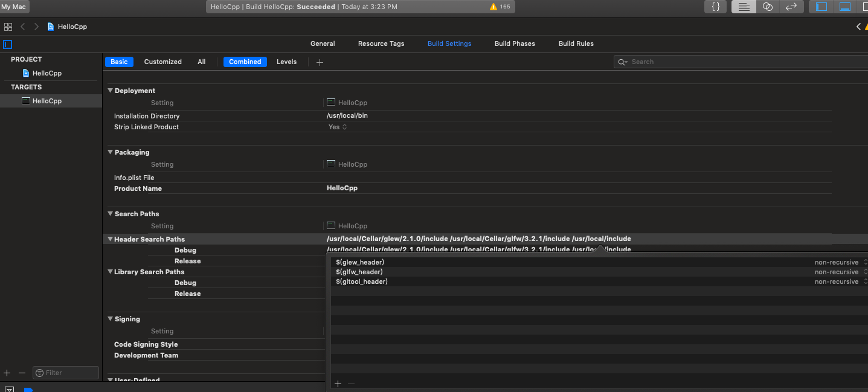Select the HelloCpp target in the sidebar
The width and height of the screenshot is (868, 392).
click(x=51, y=101)
